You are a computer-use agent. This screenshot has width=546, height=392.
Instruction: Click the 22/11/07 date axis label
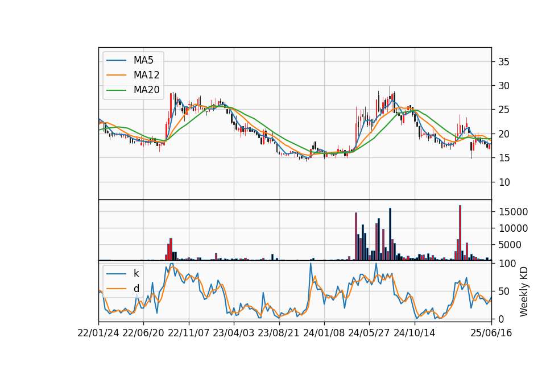tap(189, 333)
